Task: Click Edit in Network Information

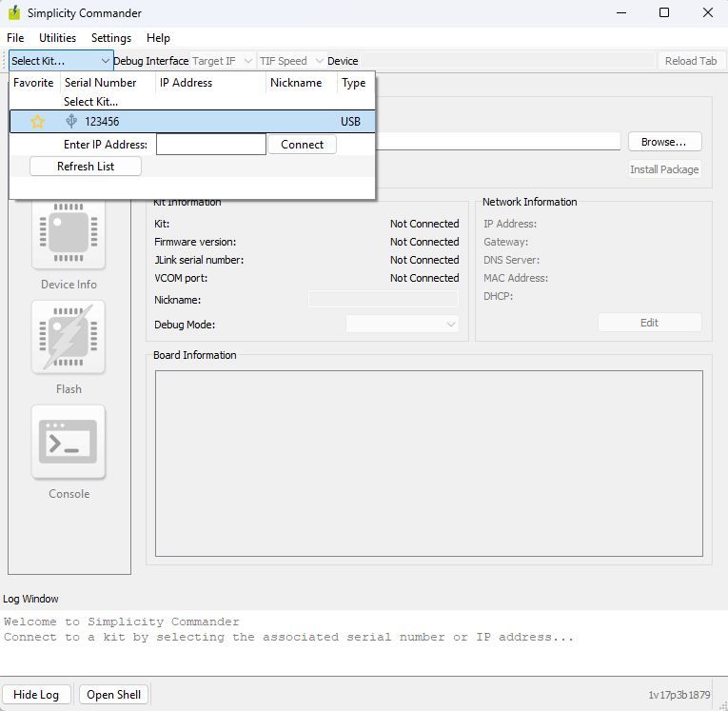Action: point(650,323)
